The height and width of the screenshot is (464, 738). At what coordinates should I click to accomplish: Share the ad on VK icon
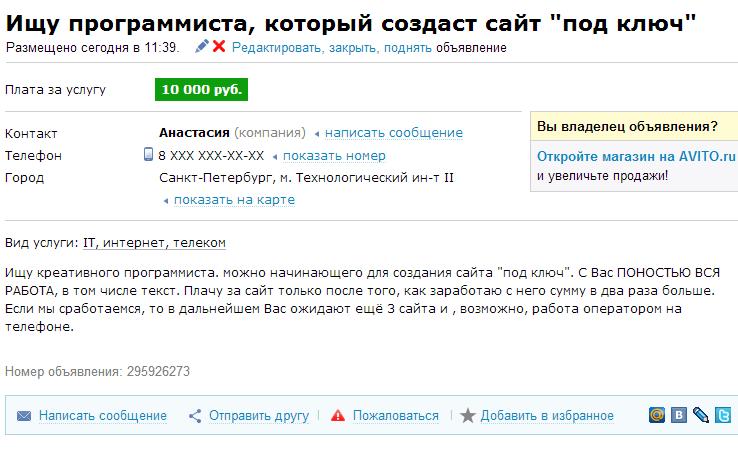[679, 415]
